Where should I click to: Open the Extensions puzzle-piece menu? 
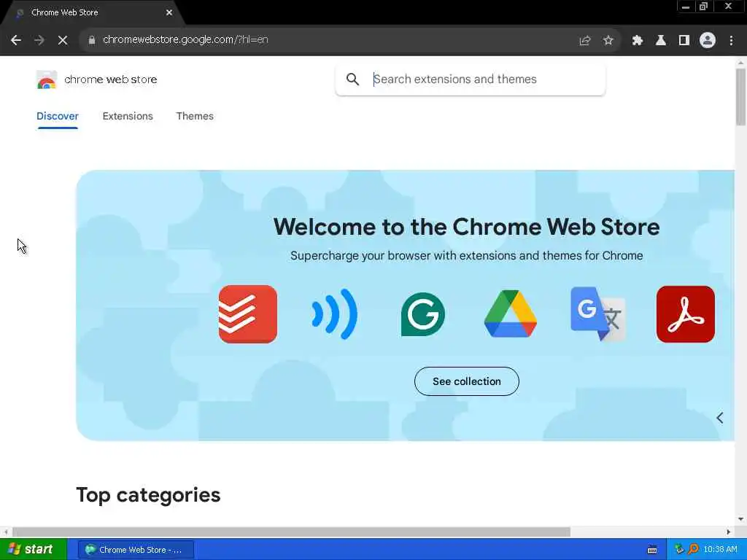(637, 41)
